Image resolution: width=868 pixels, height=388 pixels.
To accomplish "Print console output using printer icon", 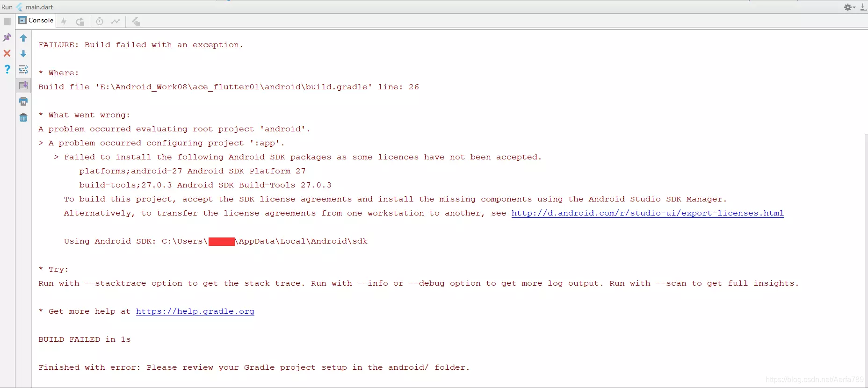I will pos(23,101).
